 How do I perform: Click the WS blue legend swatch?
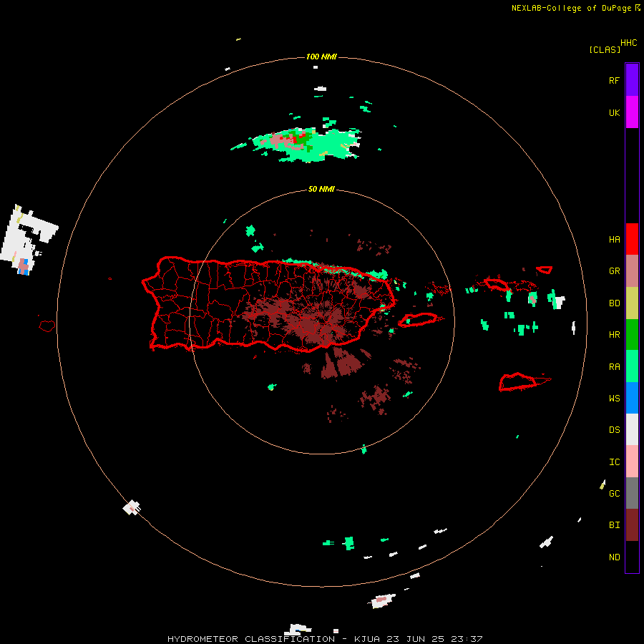tap(632, 398)
